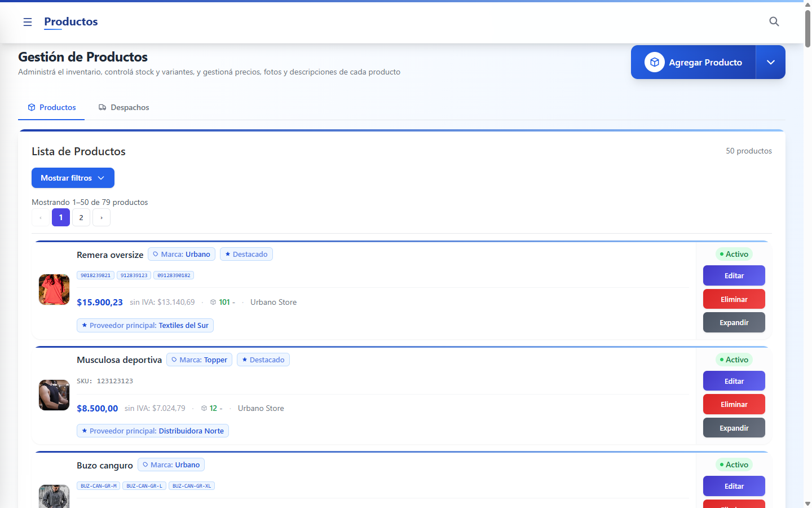Edit the Buzo canguro product
Image resolution: width=812 pixels, height=508 pixels.
(x=734, y=486)
